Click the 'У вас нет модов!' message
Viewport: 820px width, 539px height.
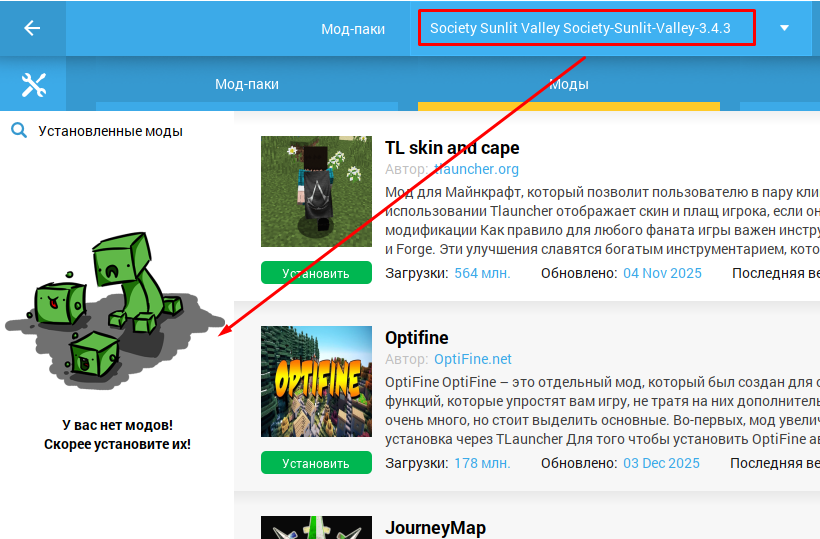117,425
